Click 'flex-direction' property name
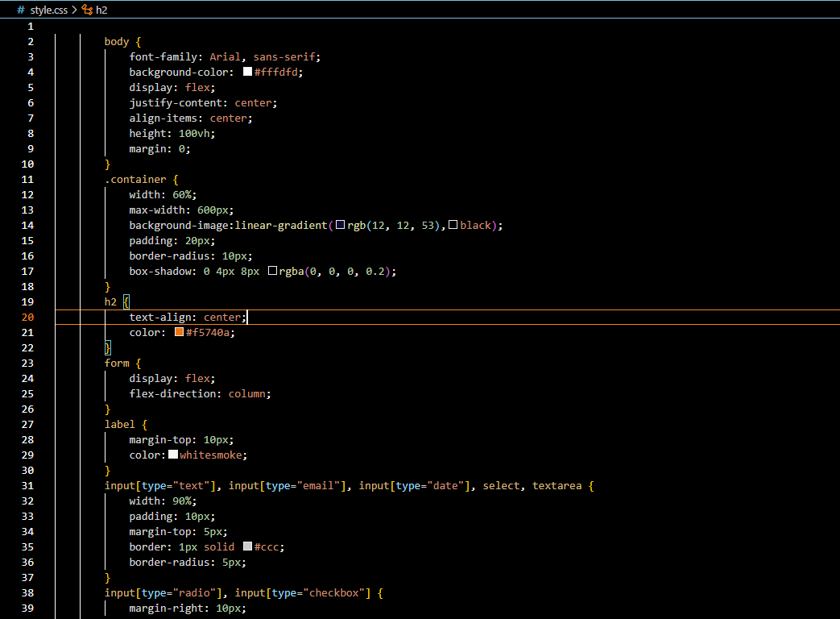 172,394
